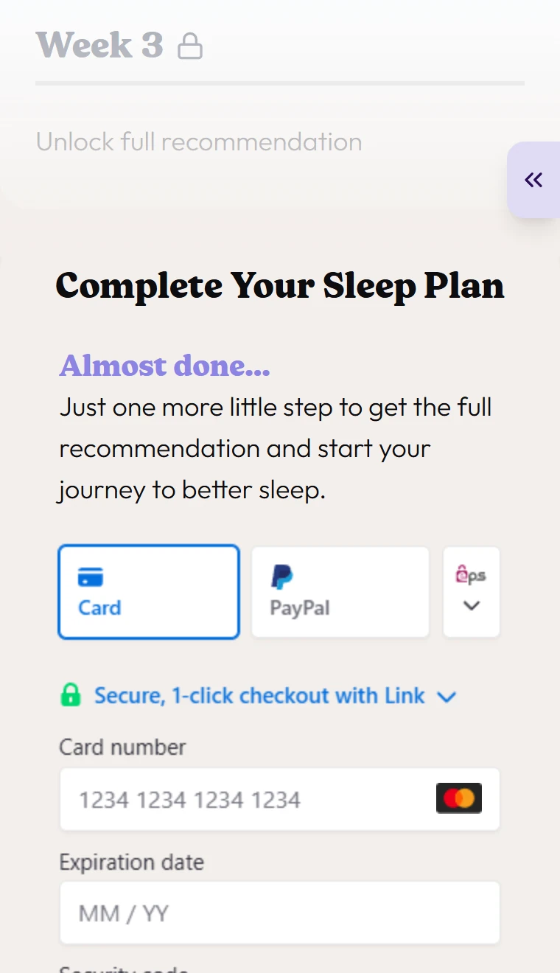This screenshot has height=973, width=560.
Task: Click the green lock icon next to Link
Action: 70,695
